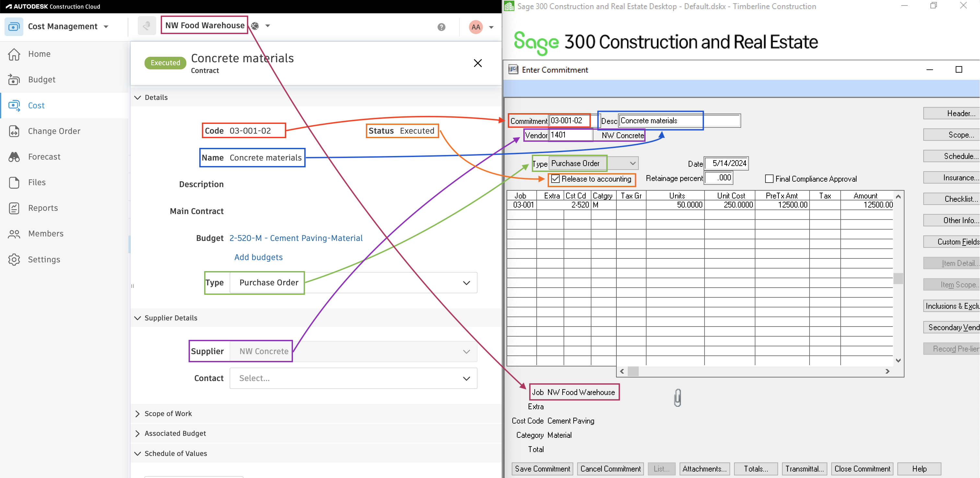Image resolution: width=980 pixels, height=478 pixels.
Task: Open the contract Type Purchase Order dropdown
Action: 353,283
